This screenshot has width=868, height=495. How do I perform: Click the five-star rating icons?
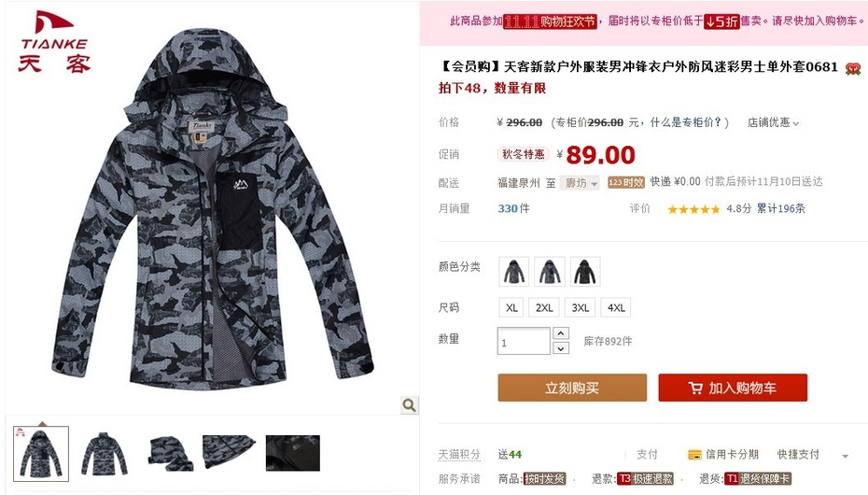(x=693, y=209)
